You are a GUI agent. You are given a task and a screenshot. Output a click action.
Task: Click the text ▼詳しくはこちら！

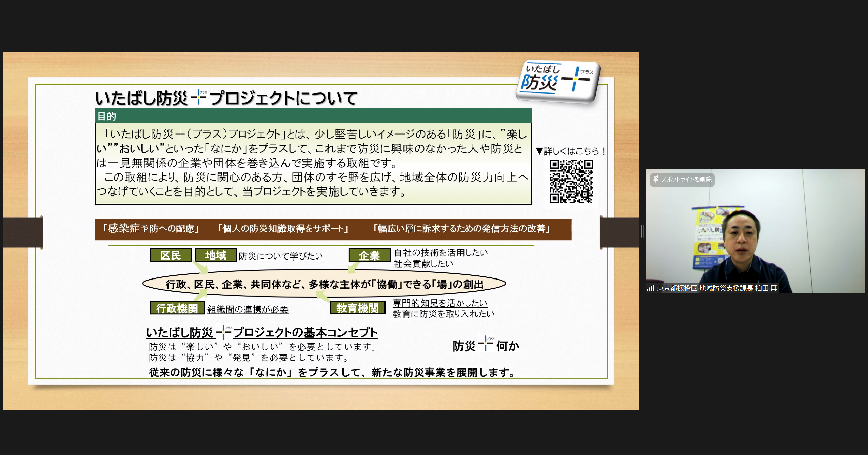pyautogui.click(x=571, y=151)
